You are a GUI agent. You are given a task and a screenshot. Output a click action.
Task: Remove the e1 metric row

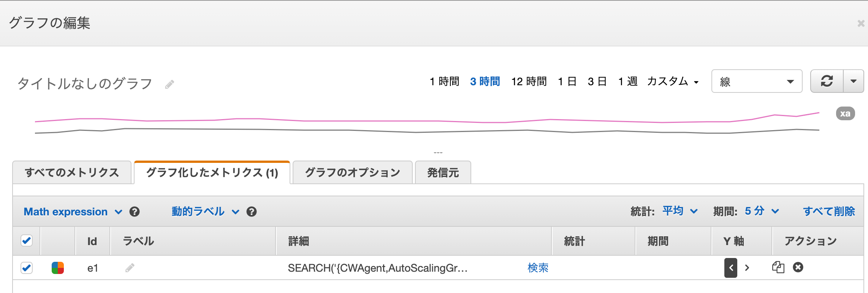coord(798,268)
